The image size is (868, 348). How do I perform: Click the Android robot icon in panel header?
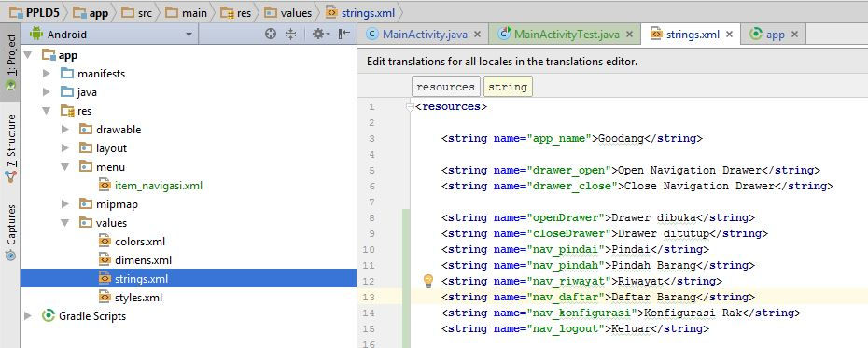(x=36, y=34)
